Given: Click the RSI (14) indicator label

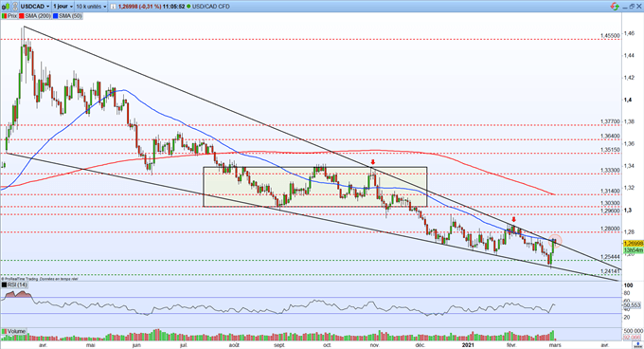Looking at the screenshot, I should coord(17,285).
